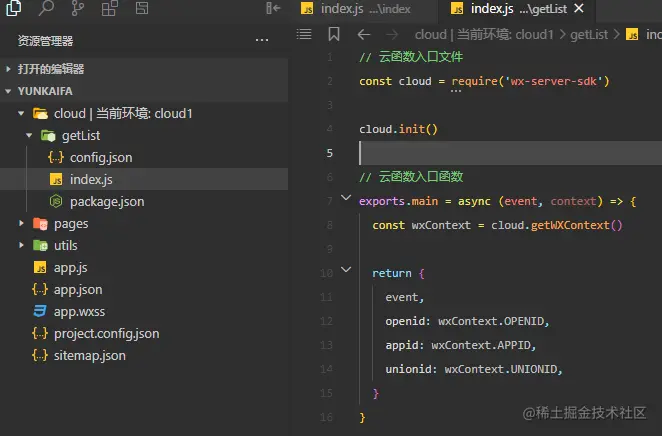Open package.json in the file tree
This screenshot has height=436, width=662.
click(107, 201)
